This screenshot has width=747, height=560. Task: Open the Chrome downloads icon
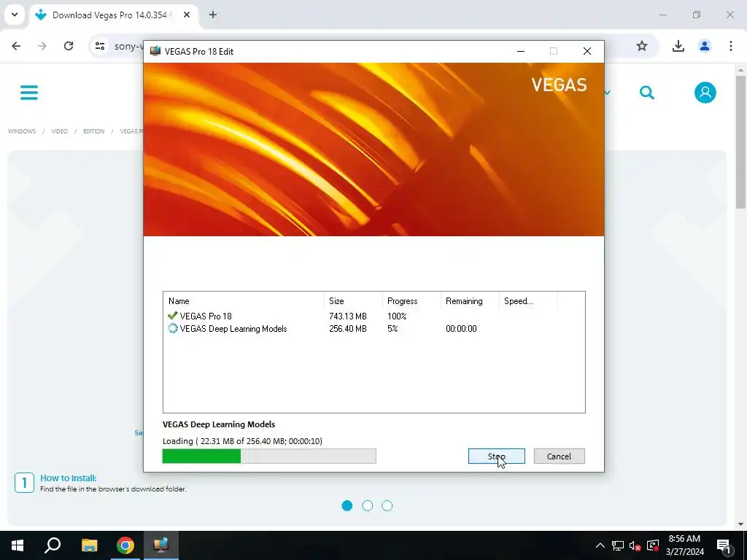pos(678,46)
